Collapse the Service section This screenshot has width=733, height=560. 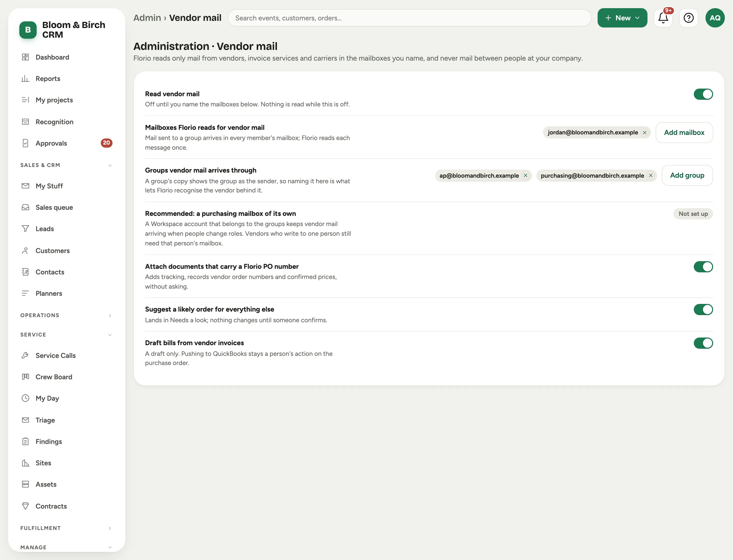pos(66,335)
